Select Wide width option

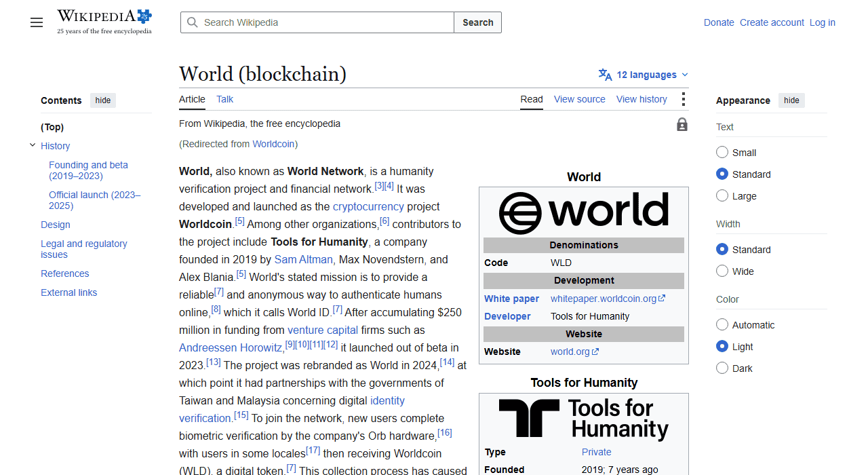click(x=722, y=271)
